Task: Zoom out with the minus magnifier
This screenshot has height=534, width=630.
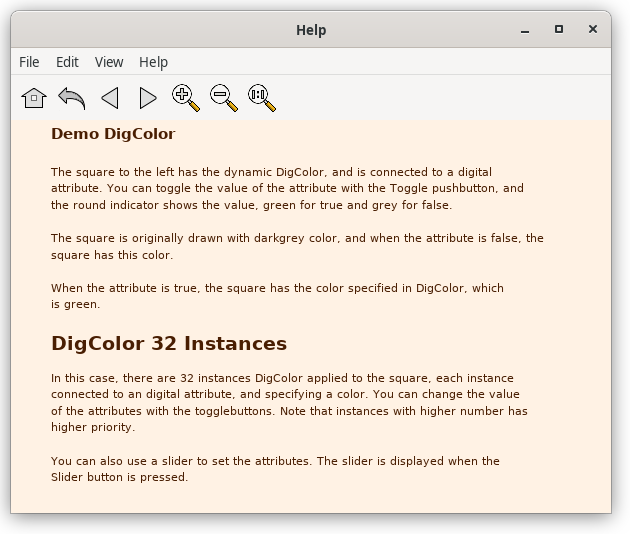Action: [x=224, y=98]
